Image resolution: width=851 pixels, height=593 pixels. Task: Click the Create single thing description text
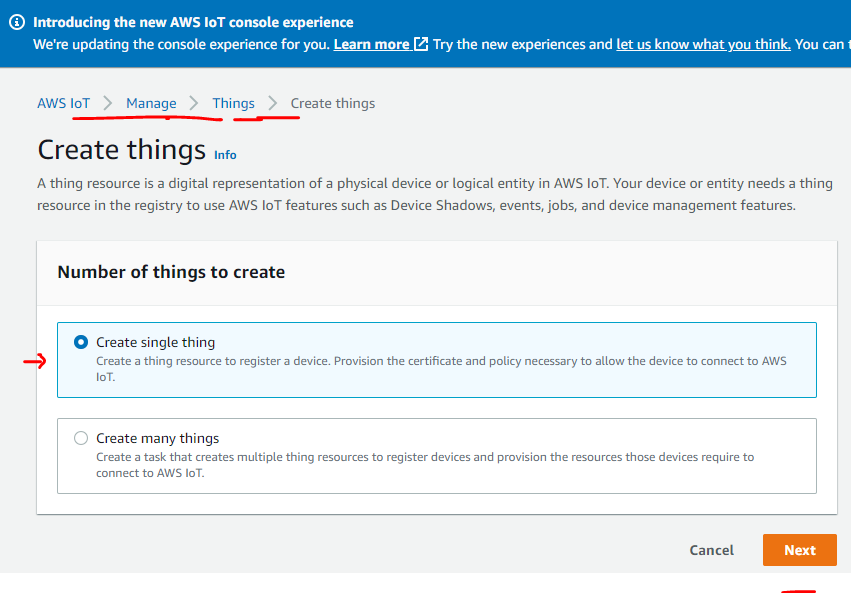[440, 368]
